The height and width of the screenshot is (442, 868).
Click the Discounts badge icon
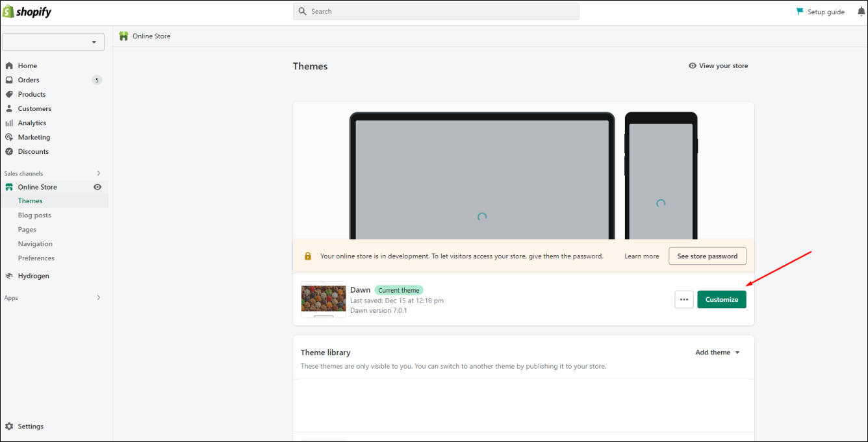[x=9, y=151]
